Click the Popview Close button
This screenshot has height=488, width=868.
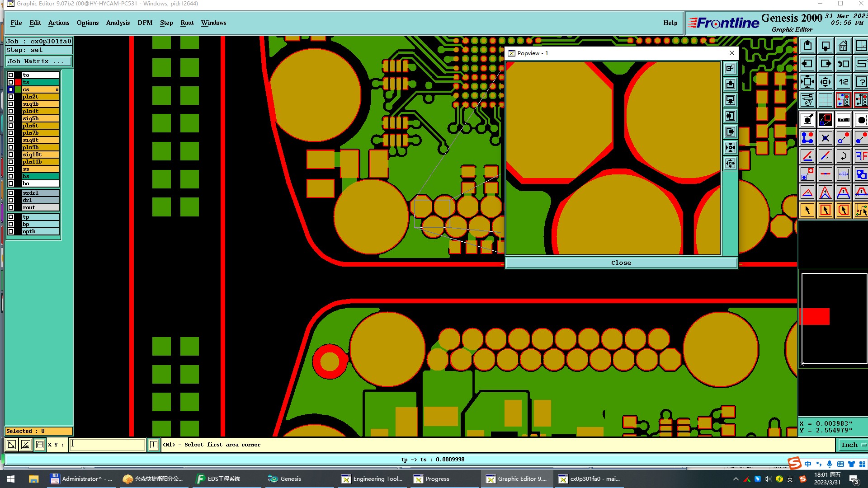pyautogui.click(x=621, y=263)
